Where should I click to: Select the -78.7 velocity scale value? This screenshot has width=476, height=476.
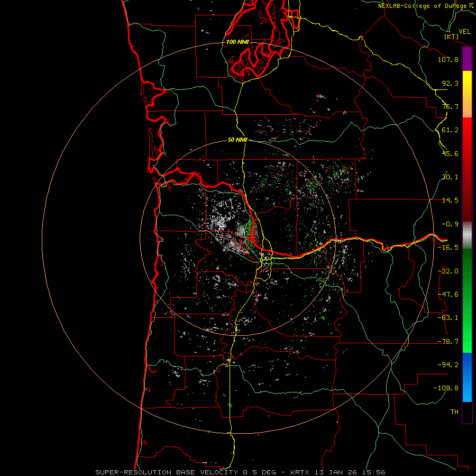(448, 342)
